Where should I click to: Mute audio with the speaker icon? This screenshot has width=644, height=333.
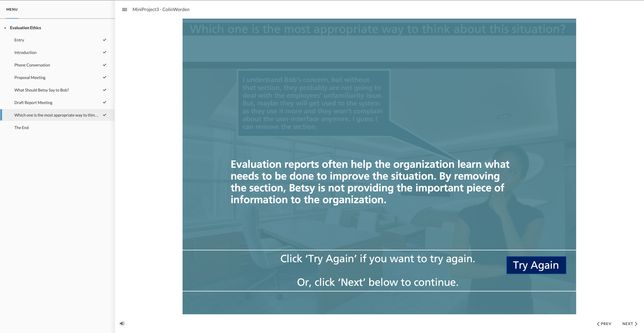(x=122, y=323)
